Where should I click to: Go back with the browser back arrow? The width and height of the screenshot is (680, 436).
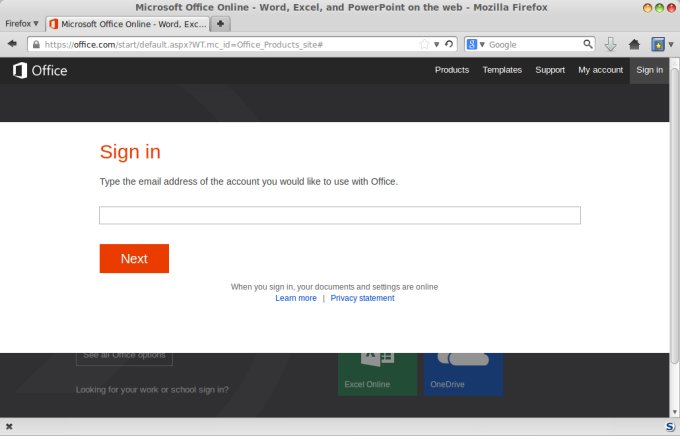12,44
